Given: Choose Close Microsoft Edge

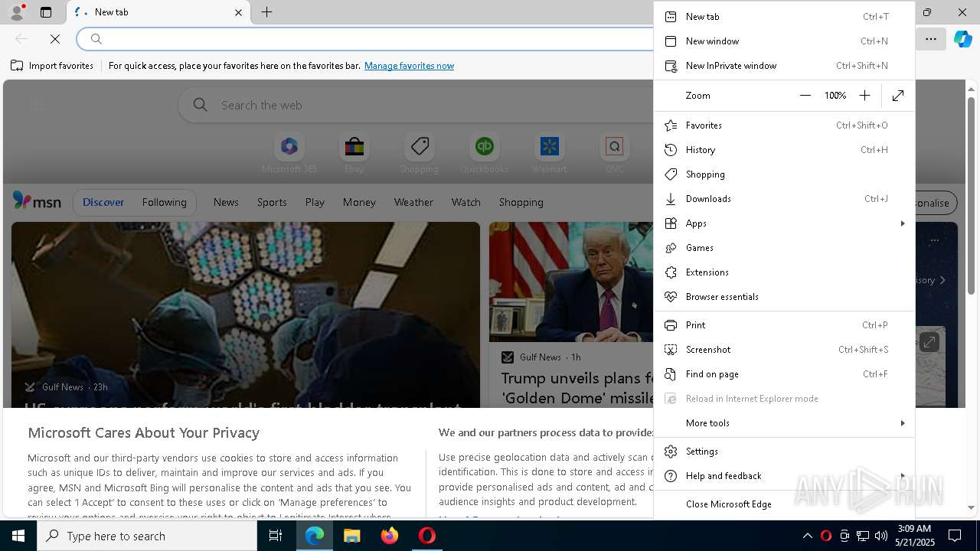Looking at the screenshot, I should pyautogui.click(x=784, y=504).
